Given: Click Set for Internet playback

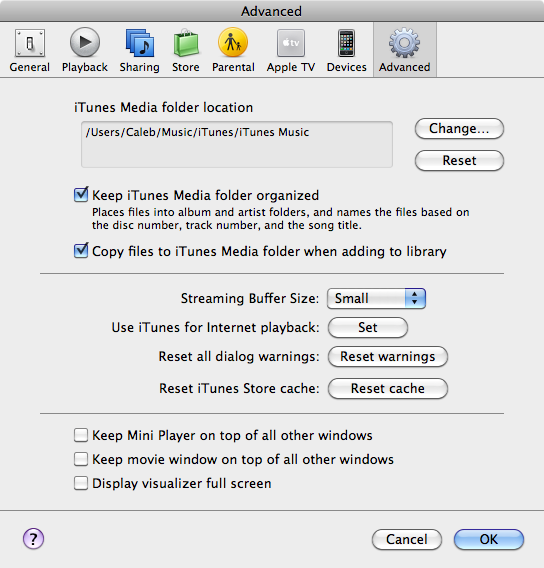Looking at the screenshot, I should (368, 327).
